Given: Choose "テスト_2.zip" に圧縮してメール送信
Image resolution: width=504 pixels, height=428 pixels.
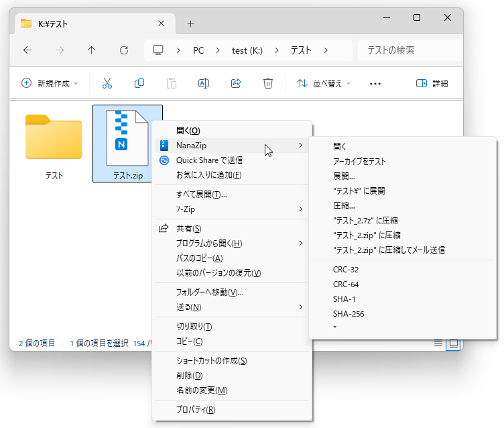Looking at the screenshot, I should pos(402,250).
